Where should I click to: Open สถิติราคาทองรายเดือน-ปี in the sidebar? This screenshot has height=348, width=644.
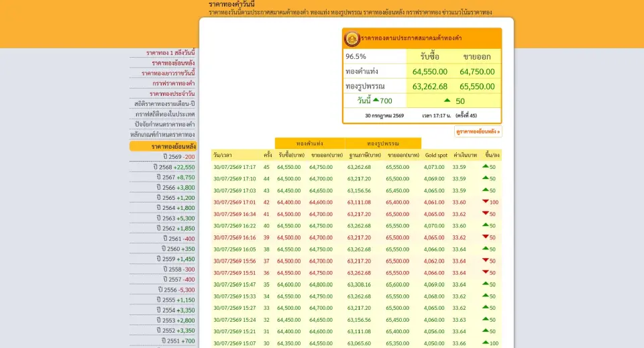(x=164, y=104)
